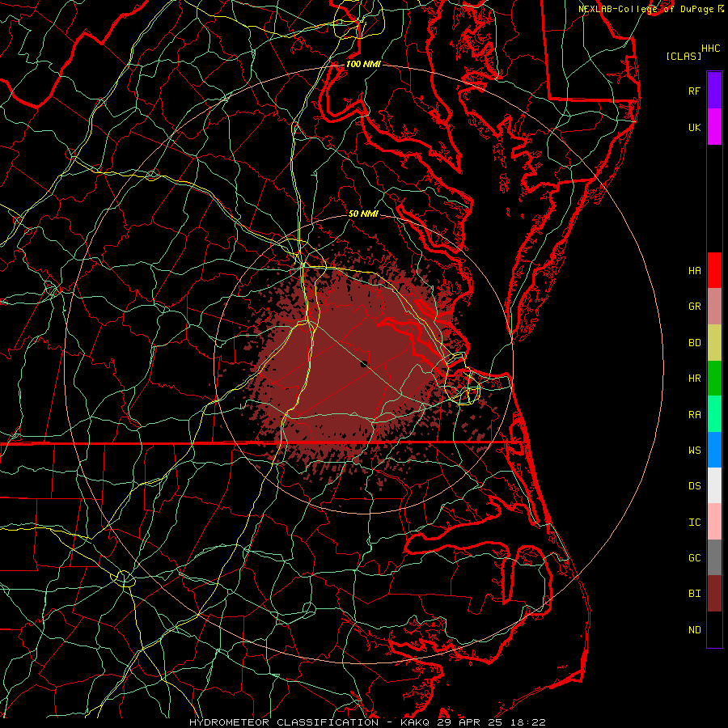
Task: Click the ND black legend swatch
Action: click(x=714, y=629)
